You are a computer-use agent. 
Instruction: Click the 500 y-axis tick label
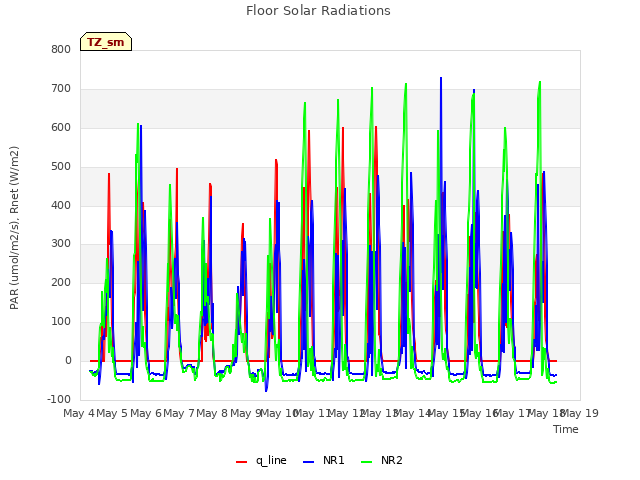pos(61,167)
